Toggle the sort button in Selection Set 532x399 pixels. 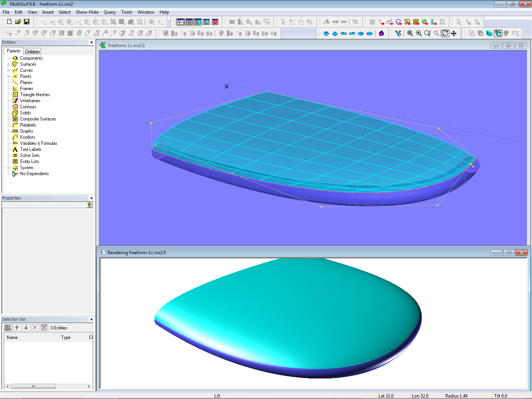(x=8, y=328)
